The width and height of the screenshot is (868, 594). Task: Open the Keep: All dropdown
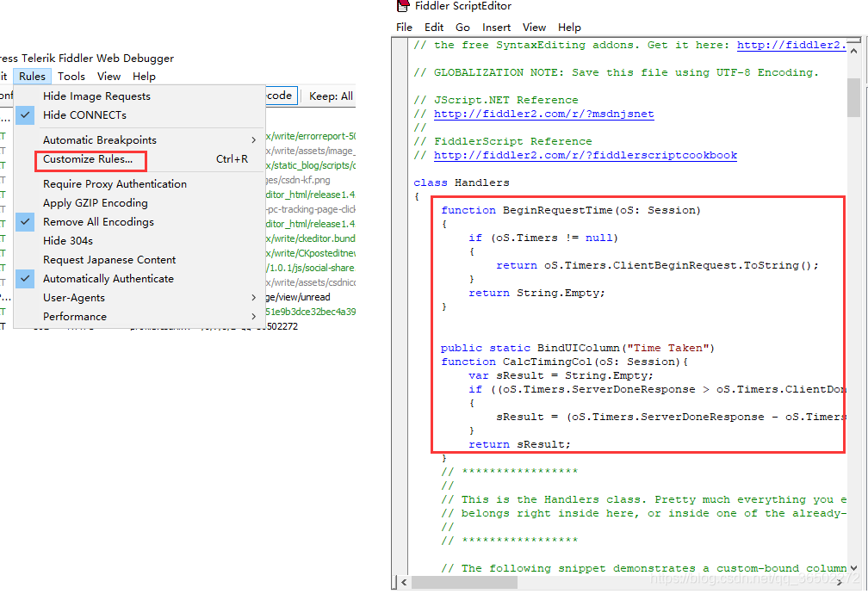tap(331, 96)
